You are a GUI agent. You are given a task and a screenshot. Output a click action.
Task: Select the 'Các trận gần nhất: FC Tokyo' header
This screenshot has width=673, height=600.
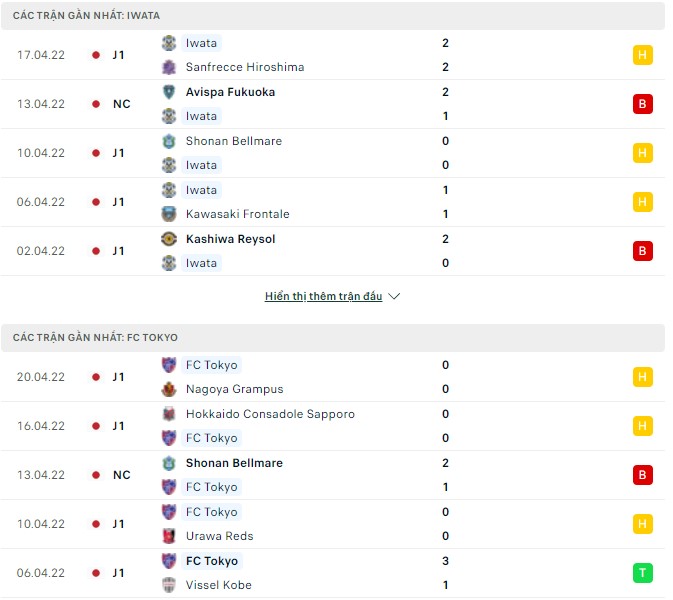click(x=95, y=338)
